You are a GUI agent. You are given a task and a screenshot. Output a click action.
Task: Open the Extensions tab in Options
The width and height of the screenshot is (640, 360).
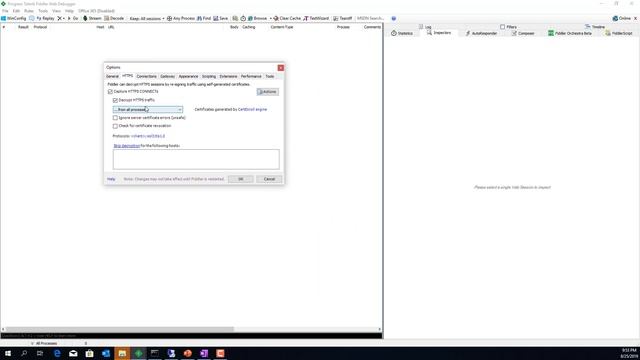tap(228, 76)
